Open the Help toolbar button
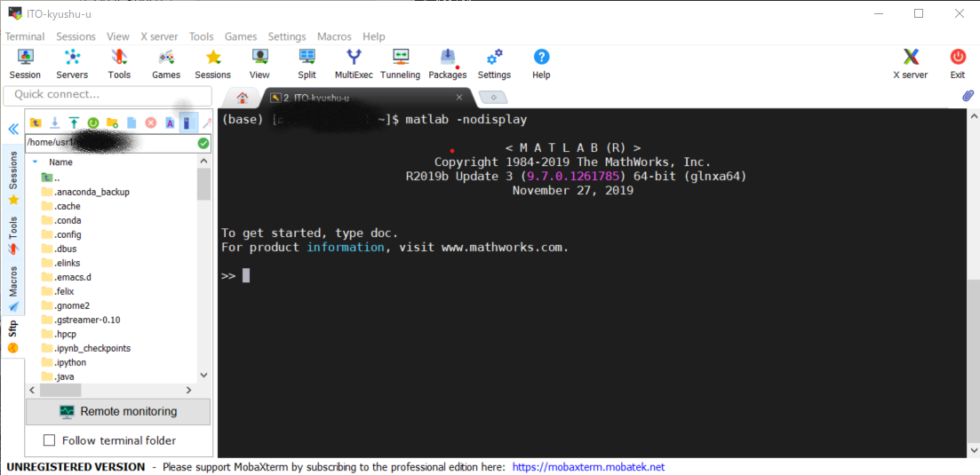The height and width of the screenshot is (475, 980). point(541,64)
